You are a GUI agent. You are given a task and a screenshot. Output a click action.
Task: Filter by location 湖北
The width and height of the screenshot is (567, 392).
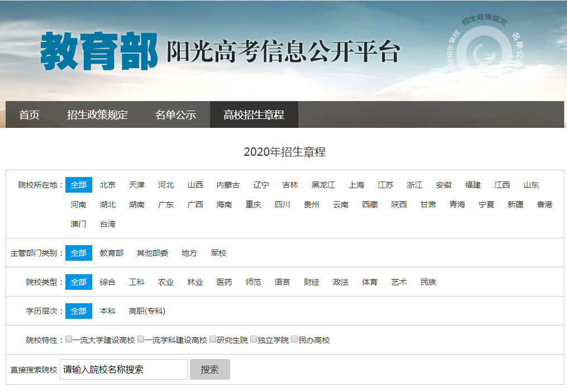click(108, 204)
